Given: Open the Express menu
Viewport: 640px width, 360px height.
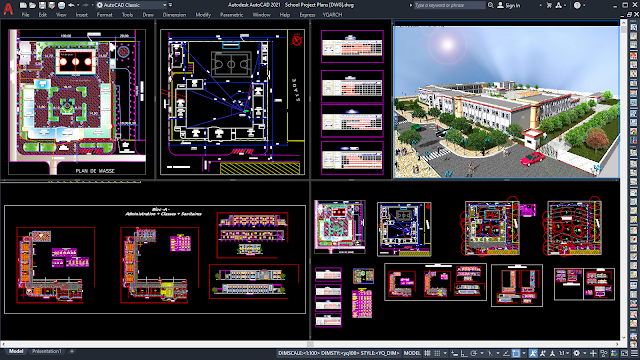Looking at the screenshot, I should click(x=307, y=15).
